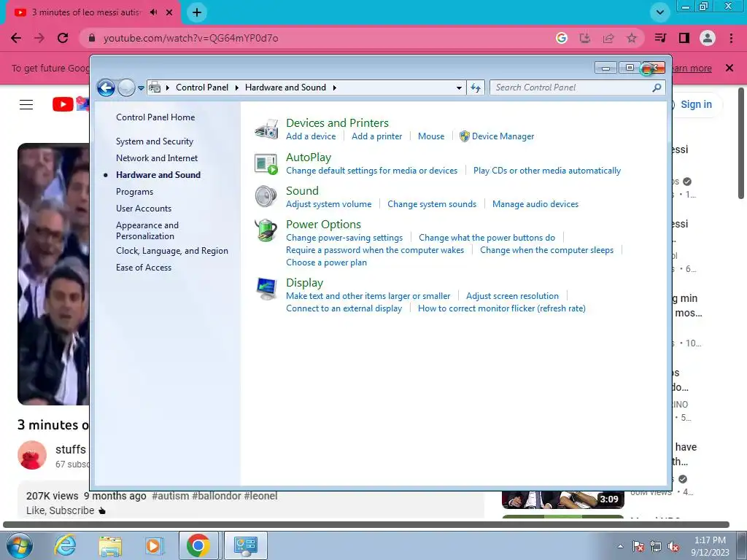
Task: Open Programs category
Action: tap(134, 192)
